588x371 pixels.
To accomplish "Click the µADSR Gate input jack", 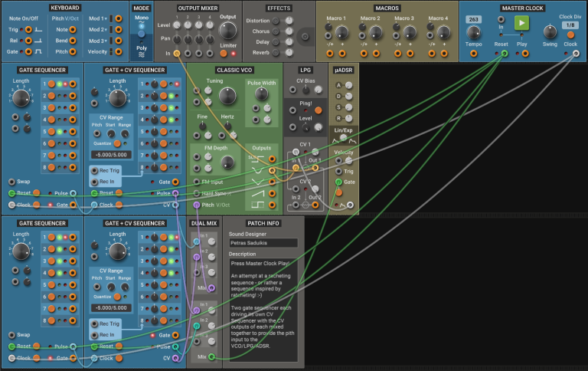I will (x=338, y=182).
